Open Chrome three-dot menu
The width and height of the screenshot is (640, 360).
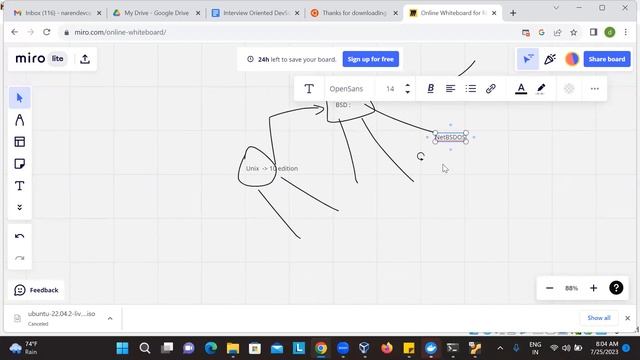pos(626,32)
